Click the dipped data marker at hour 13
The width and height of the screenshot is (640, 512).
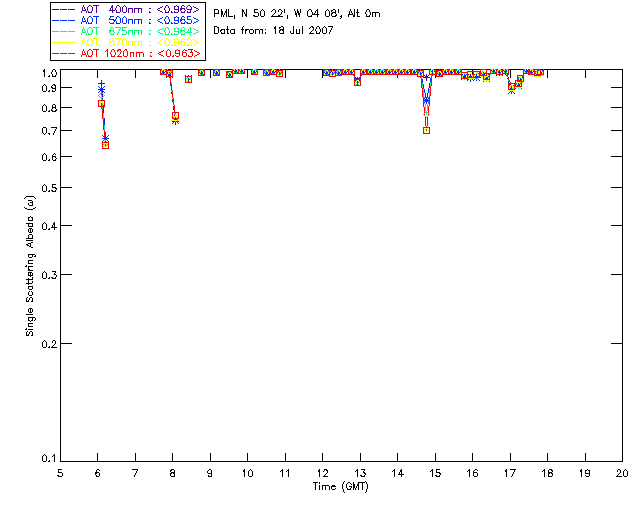coord(358,82)
